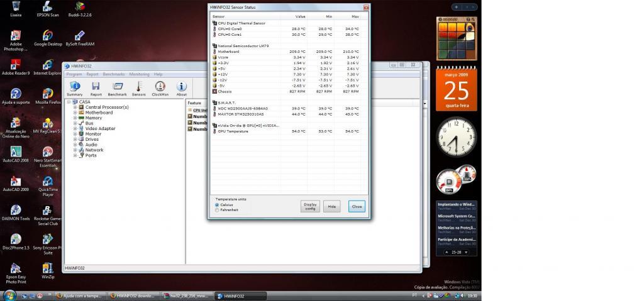Click the sidebar analog clock gadget
This screenshot has height=301, width=644.
(457, 137)
